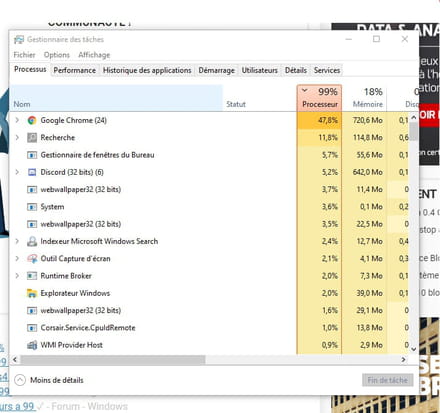Click the Google Chrome process icon

(x=32, y=120)
